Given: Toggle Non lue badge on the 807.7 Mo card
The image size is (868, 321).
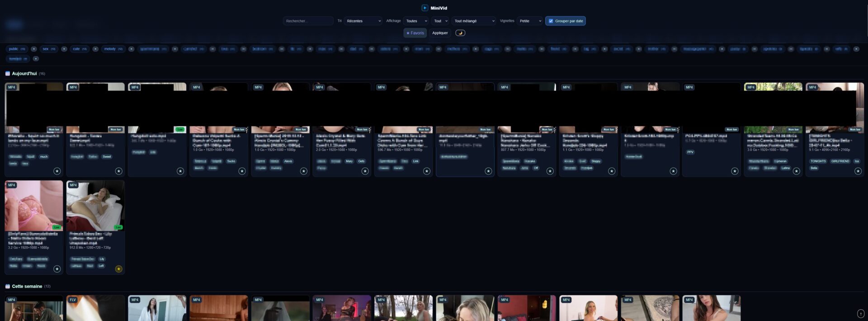Looking at the screenshot, I should [547, 129].
